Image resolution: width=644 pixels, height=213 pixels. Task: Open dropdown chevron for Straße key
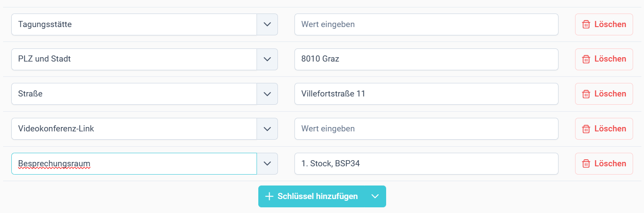coord(267,94)
